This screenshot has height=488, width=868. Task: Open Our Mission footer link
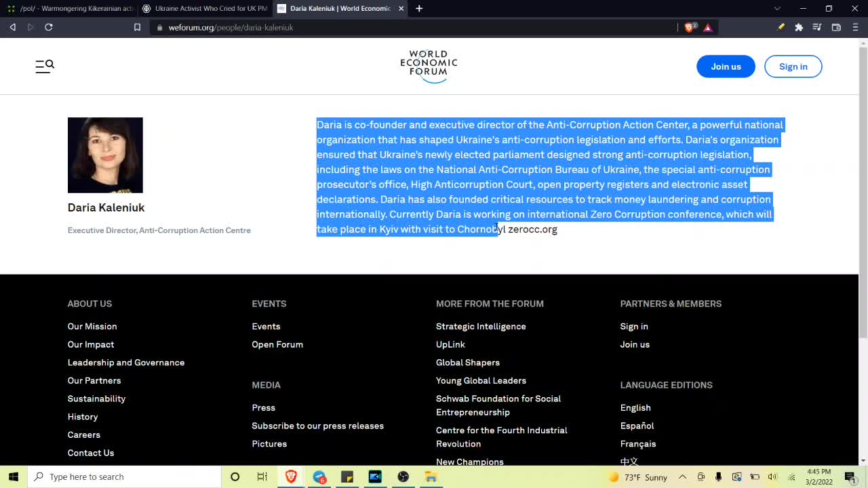pyautogui.click(x=92, y=327)
